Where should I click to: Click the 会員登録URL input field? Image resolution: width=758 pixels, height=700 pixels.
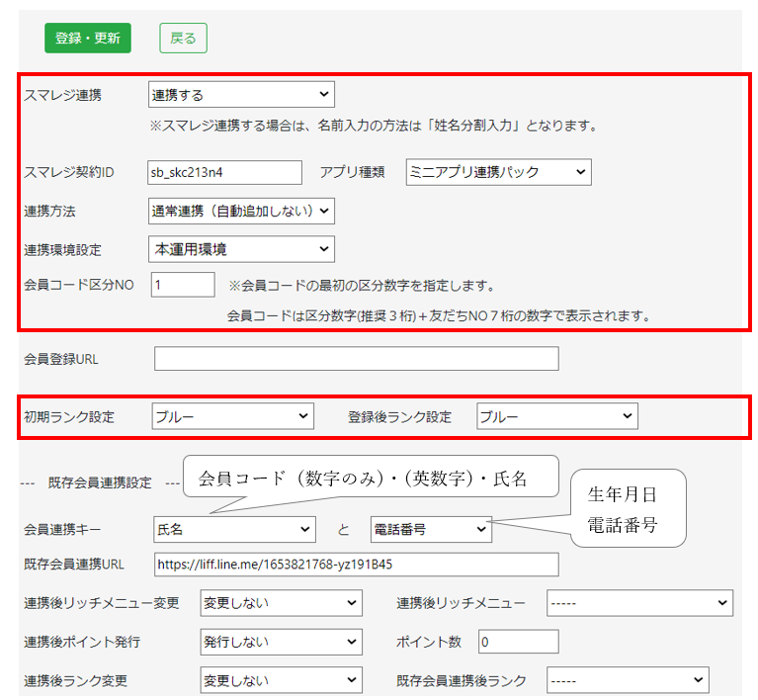coord(357,359)
